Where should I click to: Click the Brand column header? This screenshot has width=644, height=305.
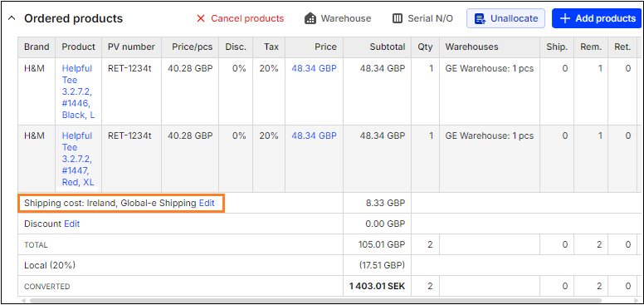[37, 47]
